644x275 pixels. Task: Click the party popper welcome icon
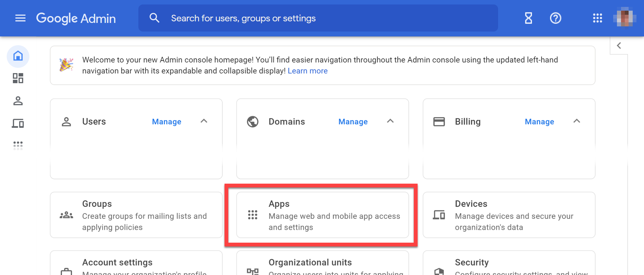click(x=66, y=65)
